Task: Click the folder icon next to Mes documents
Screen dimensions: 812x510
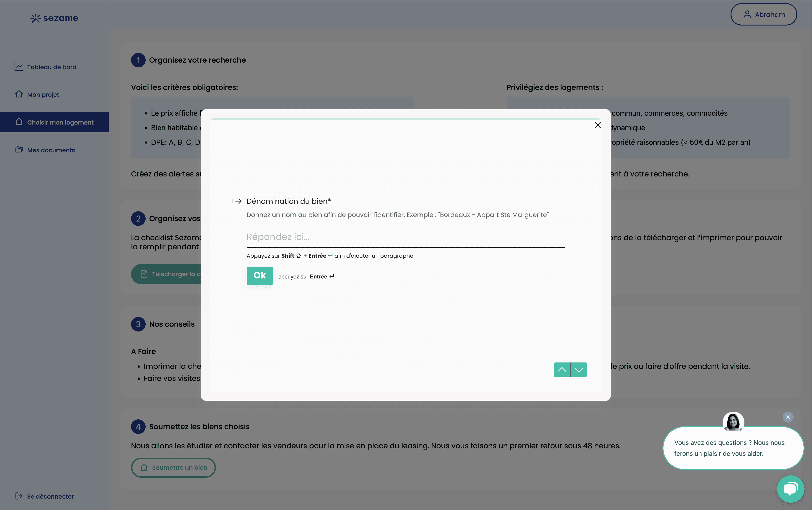Action: tap(19, 149)
